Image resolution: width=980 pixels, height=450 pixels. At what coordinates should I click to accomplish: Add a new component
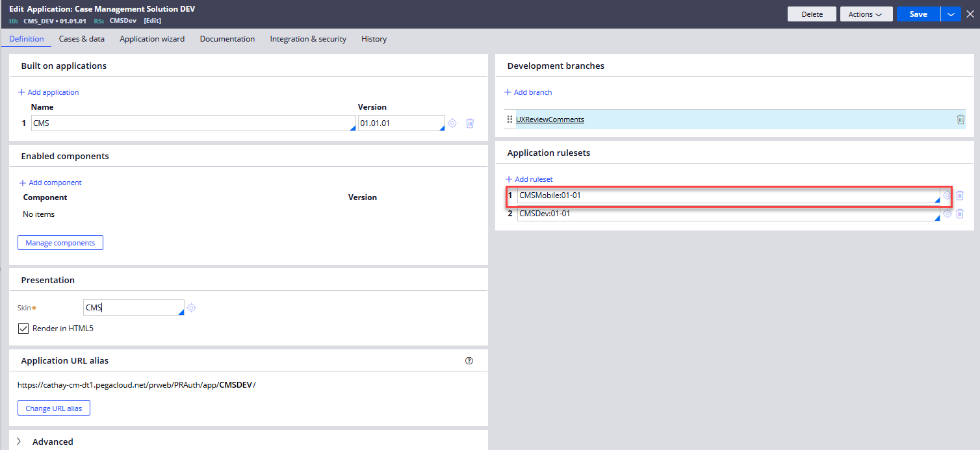(x=51, y=182)
